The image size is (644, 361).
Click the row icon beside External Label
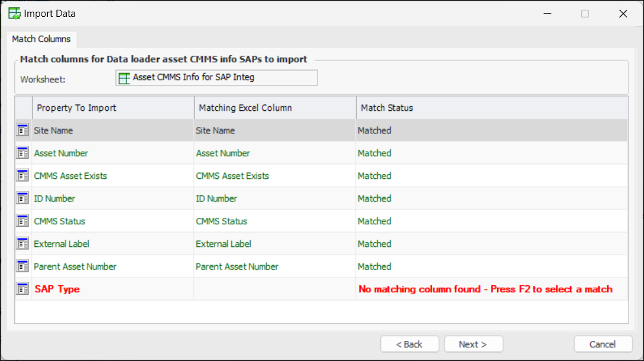click(x=23, y=244)
